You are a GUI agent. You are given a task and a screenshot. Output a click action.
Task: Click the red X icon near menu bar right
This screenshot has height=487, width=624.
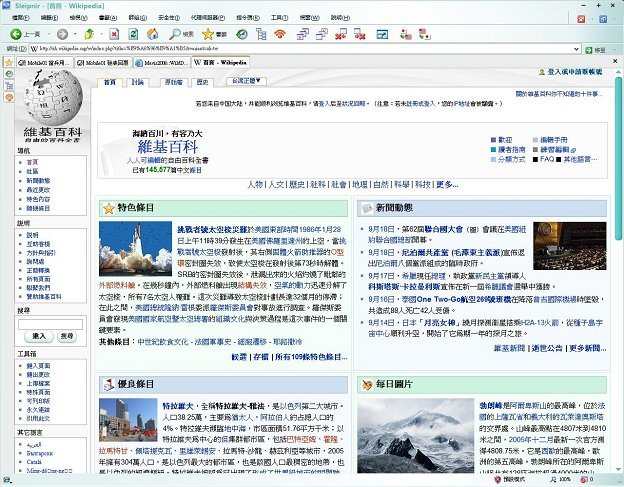(581, 19)
